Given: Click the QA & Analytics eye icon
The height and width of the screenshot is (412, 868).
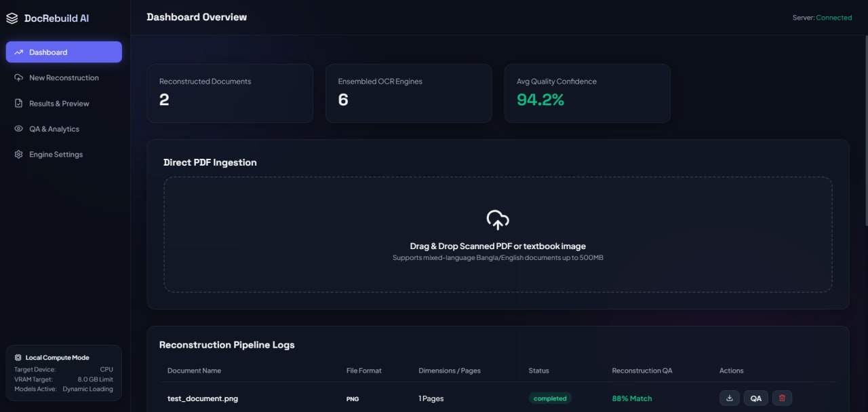Looking at the screenshot, I should click(18, 129).
